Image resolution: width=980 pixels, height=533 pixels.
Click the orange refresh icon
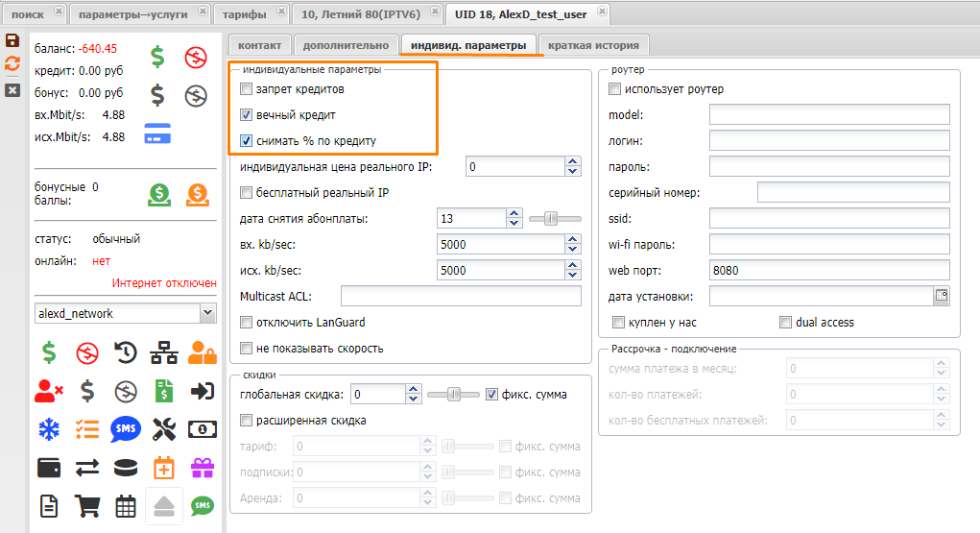pos(12,63)
